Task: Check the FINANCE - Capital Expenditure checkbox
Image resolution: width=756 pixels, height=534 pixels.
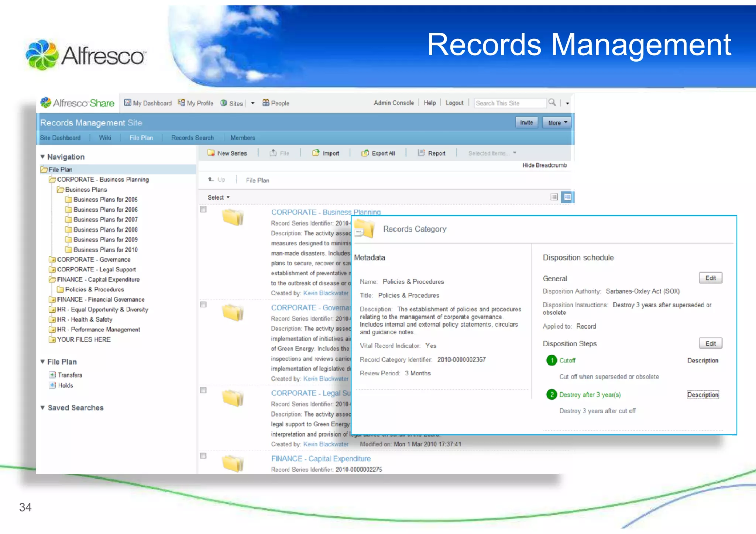Action: click(x=203, y=456)
